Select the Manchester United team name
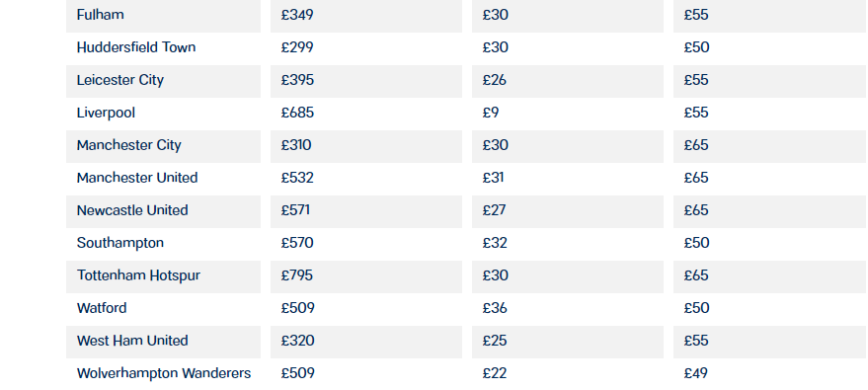Viewport: 868px width, 390px height. pyautogui.click(x=137, y=178)
